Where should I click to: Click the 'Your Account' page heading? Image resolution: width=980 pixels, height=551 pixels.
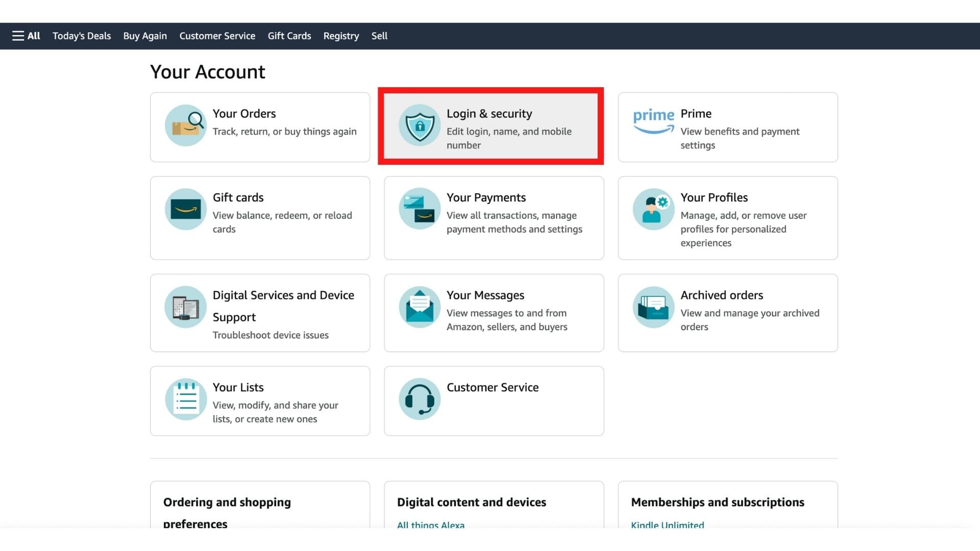pos(208,72)
